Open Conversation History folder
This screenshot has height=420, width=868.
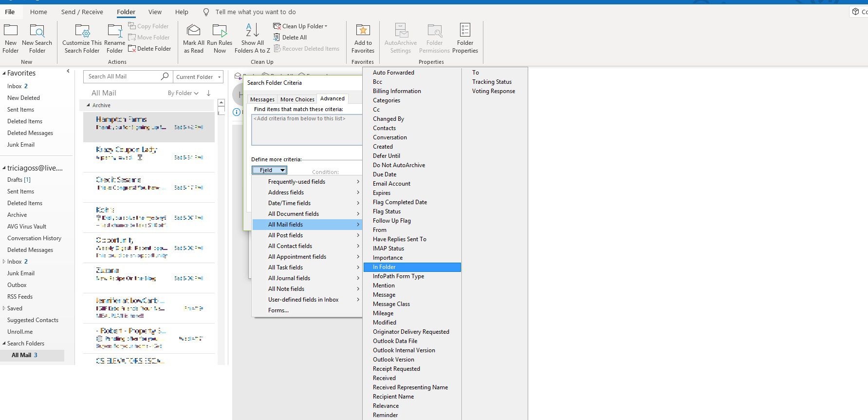[34, 238]
